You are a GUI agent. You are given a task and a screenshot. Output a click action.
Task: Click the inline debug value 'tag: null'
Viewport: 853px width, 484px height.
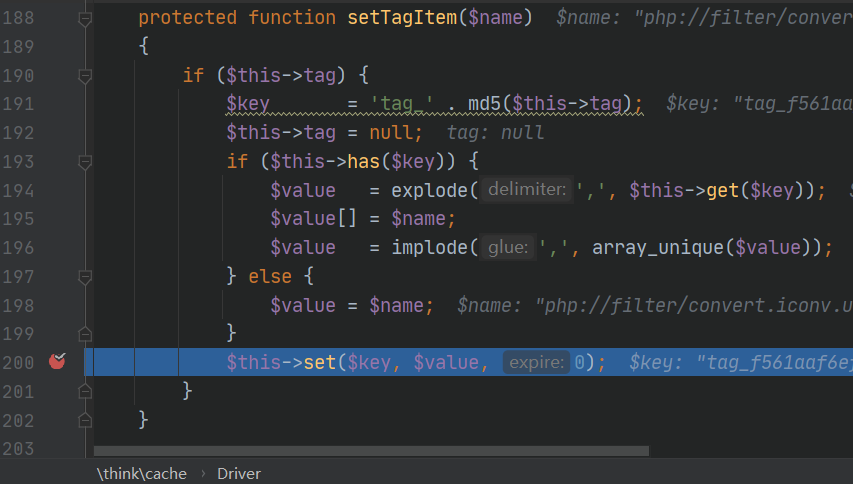coord(495,133)
